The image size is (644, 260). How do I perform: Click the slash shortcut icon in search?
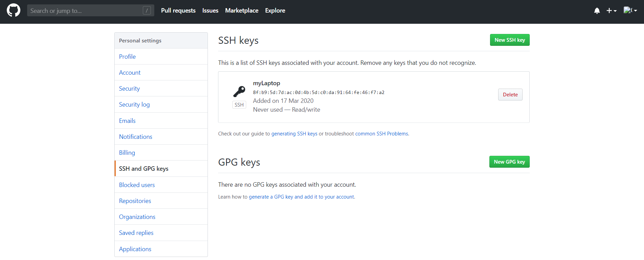147,11
